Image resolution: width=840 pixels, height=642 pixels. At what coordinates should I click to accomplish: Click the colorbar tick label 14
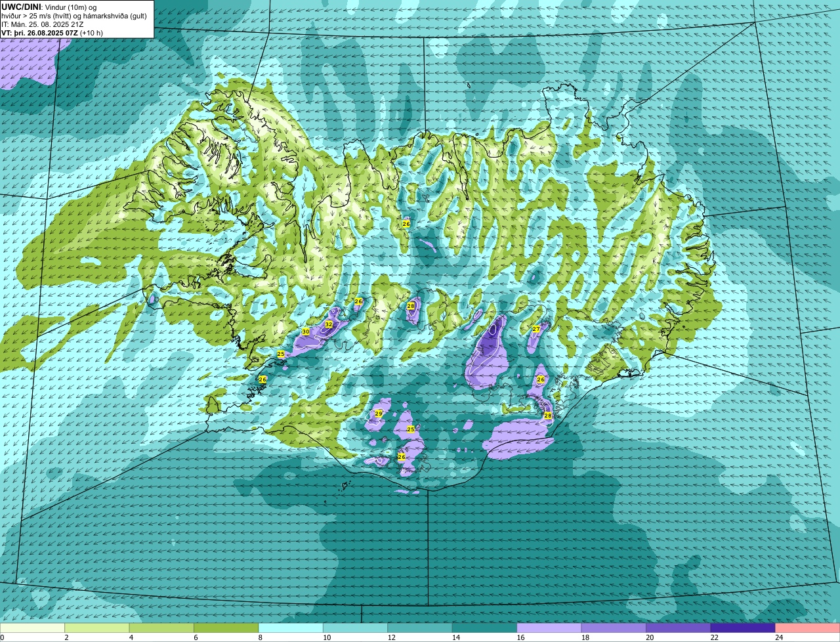point(457,637)
